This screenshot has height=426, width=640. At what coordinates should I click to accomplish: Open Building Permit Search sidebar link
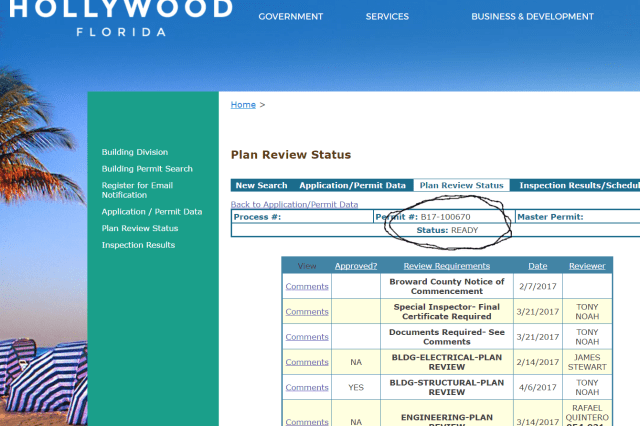(x=147, y=169)
